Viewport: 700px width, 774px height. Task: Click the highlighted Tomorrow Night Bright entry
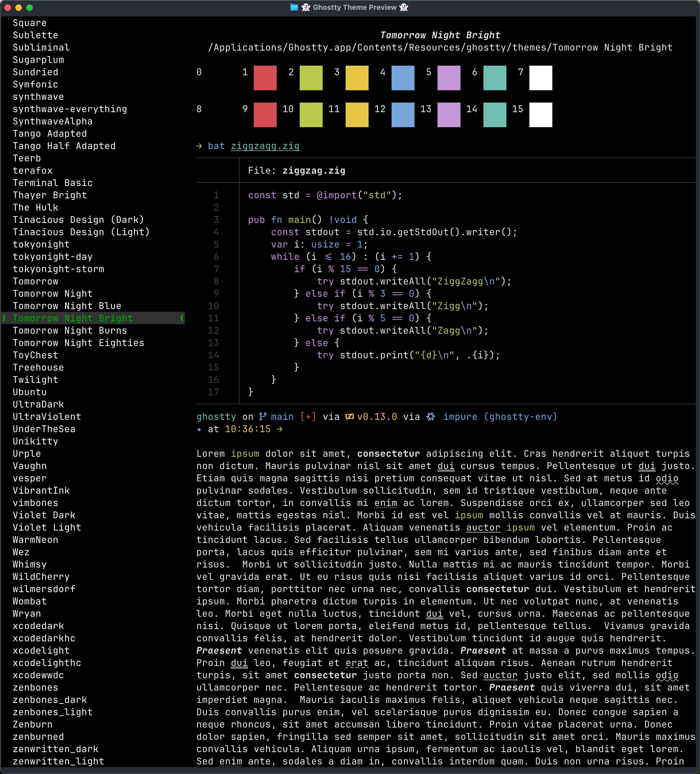click(93, 318)
